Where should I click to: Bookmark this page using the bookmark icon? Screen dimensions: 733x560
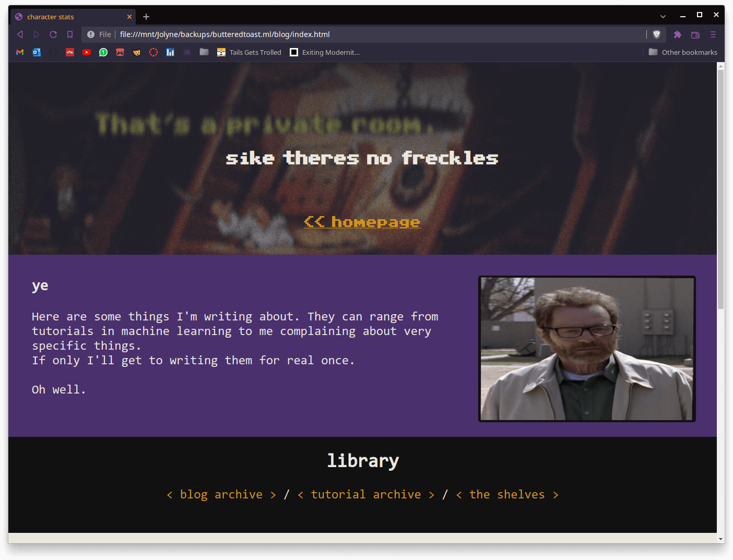click(x=70, y=34)
